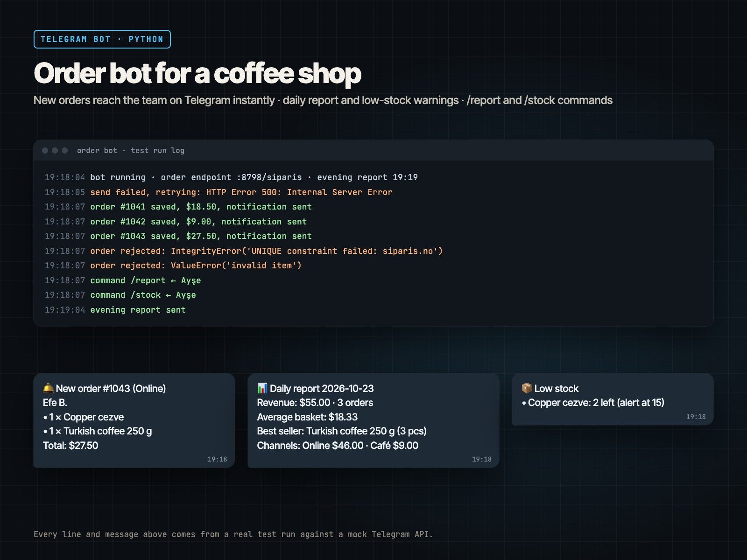The width and height of the screenshot is (747, 560).
Task: Click the bell emoji on New order card
Action: [48, 388]
